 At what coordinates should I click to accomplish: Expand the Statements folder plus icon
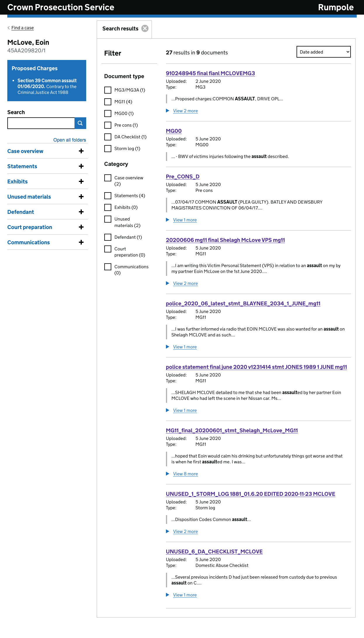(81, 166)
